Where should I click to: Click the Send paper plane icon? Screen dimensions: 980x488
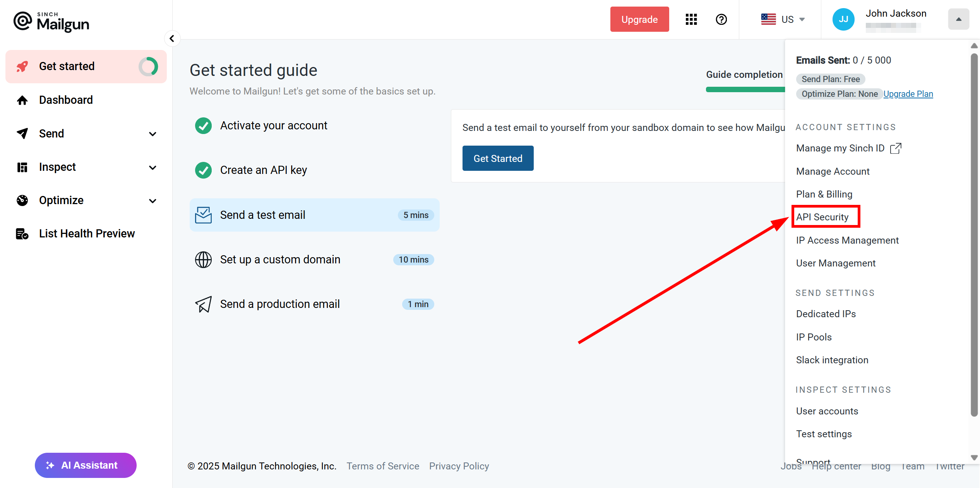tap(22, 134)
